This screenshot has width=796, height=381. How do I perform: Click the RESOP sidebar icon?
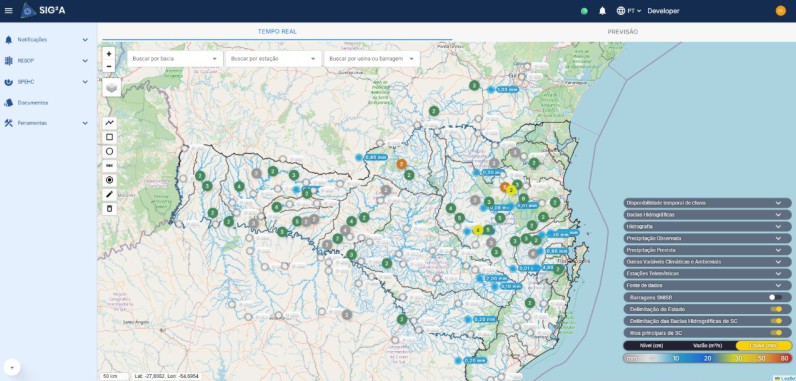tap(8, 60)
